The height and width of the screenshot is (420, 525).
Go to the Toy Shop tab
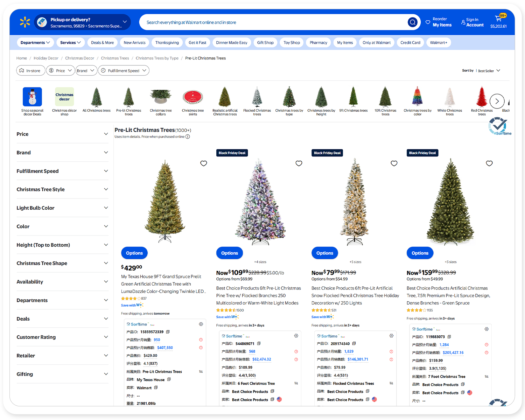coord(292,43)
